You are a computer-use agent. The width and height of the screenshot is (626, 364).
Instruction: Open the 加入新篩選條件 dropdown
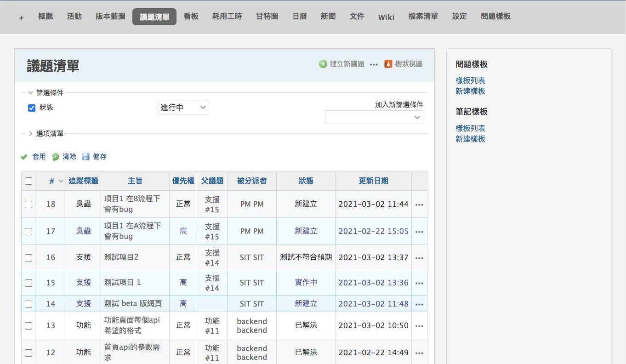point(374,117)
